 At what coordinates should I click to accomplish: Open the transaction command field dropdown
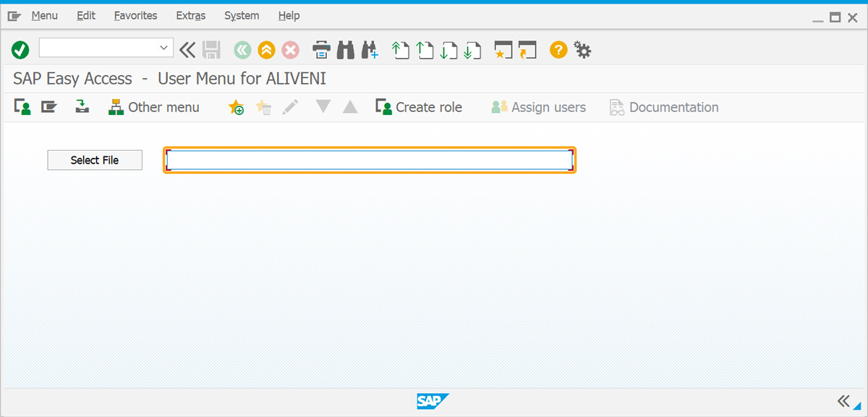(x=163, y=48)
